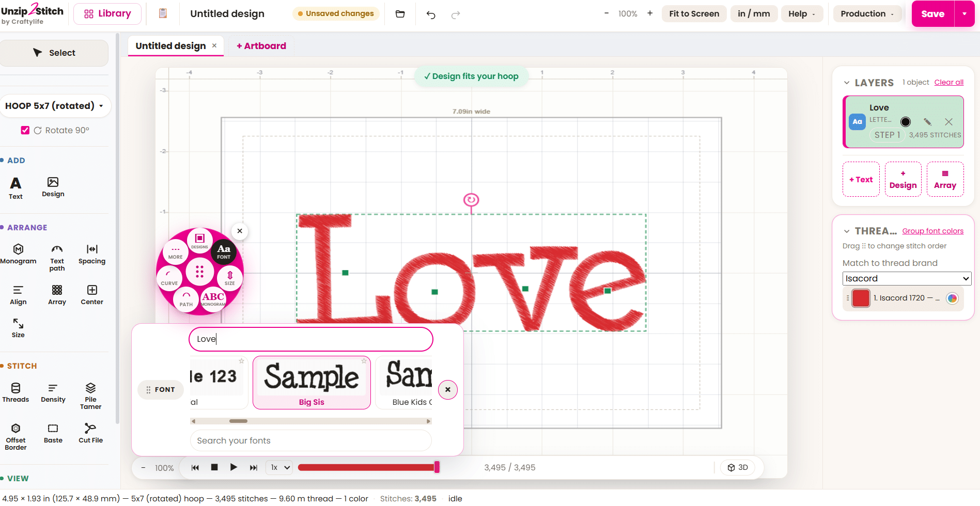
Task: Select Path in the radial menu
Action: tap(186, 299)
